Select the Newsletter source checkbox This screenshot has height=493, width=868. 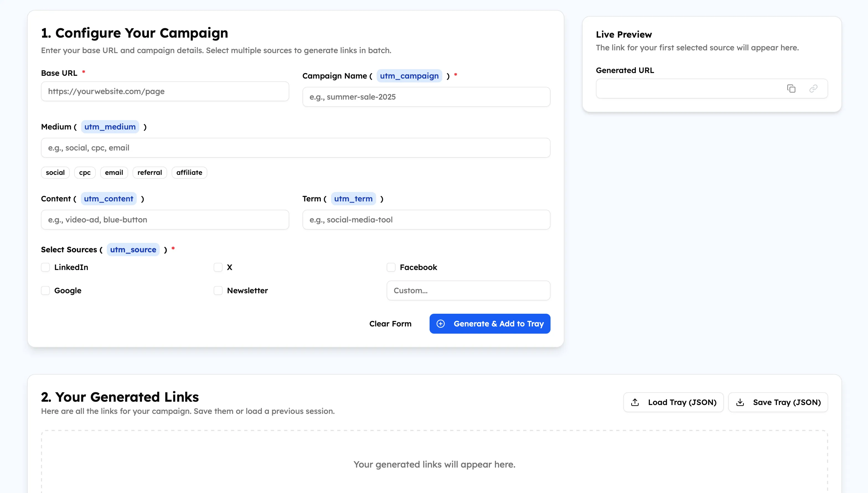(x=218, y=290)
